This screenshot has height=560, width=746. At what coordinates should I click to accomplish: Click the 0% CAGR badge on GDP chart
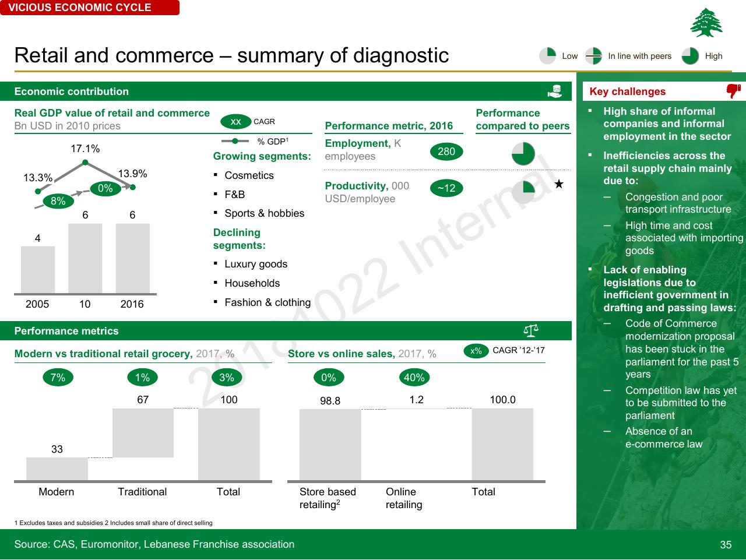(x=105, y=188)
